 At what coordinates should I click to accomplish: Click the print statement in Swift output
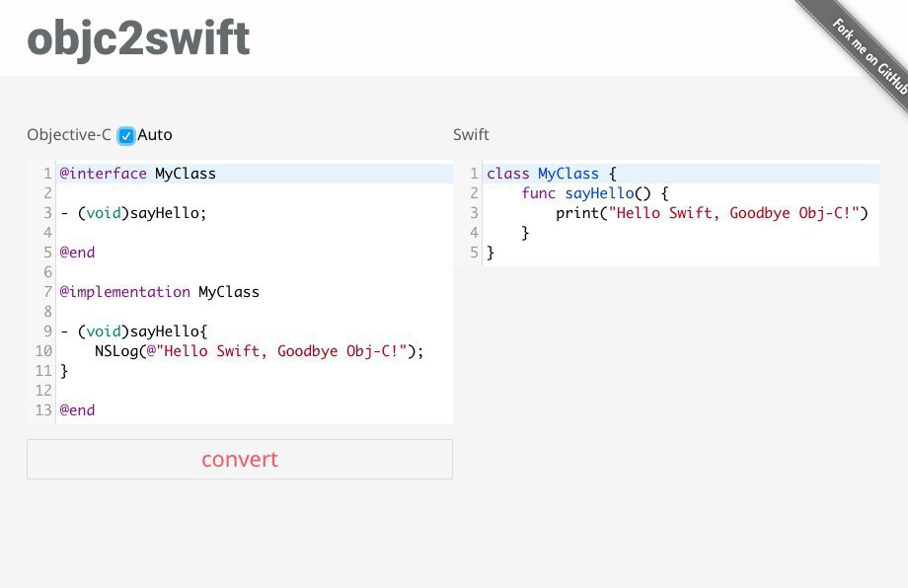[x=711, y=213]
